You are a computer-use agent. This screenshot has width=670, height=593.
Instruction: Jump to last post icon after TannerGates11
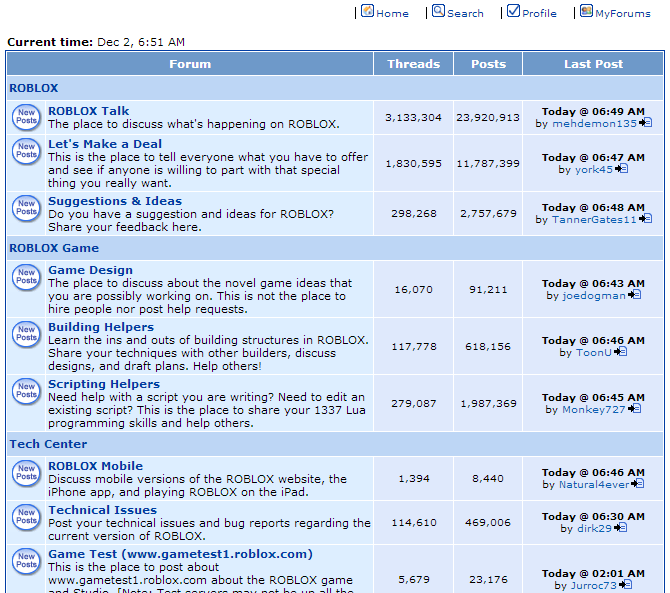(645, 219)
